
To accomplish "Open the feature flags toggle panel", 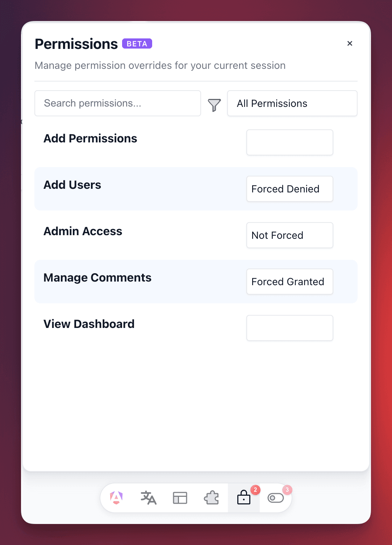I will 276,498.
